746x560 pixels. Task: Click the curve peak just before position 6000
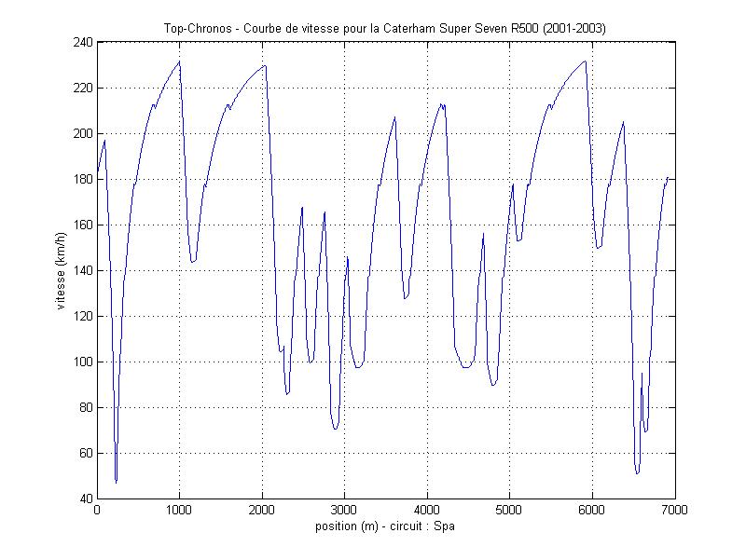click(x=586, y=61)
